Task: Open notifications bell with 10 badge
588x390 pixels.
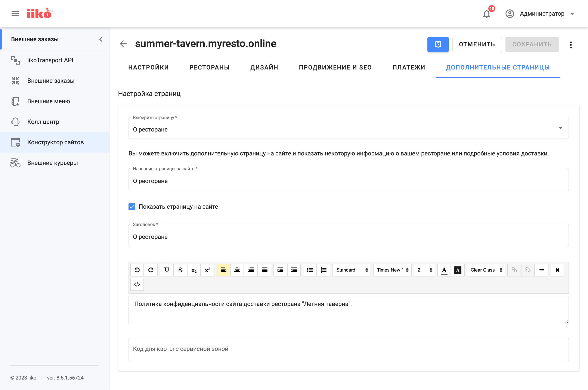Action: [x=487, y=14]
